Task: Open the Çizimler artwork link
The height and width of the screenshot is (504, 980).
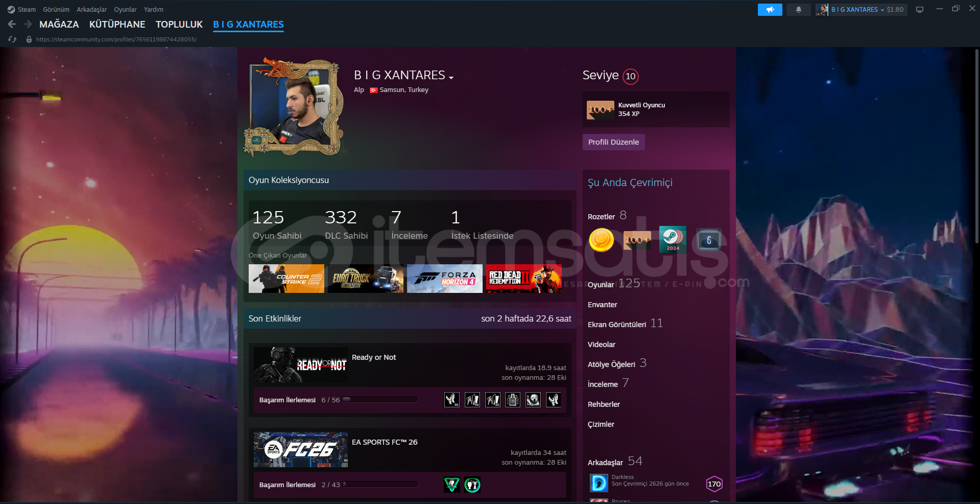Action: pos(601,424)
